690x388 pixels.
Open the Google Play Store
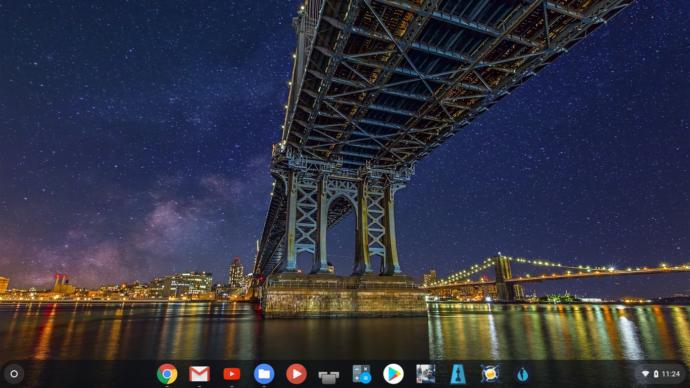393,374
